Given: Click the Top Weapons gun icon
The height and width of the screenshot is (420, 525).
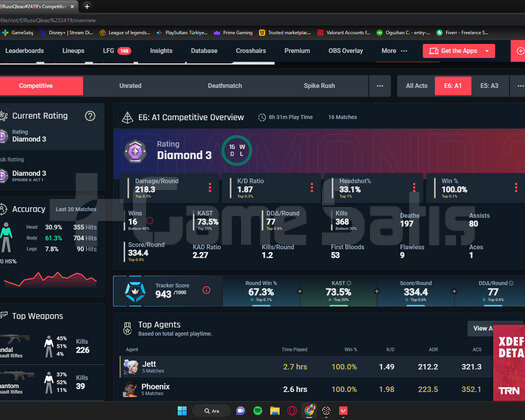Looking at the screenshot, I should click(4, 315).
